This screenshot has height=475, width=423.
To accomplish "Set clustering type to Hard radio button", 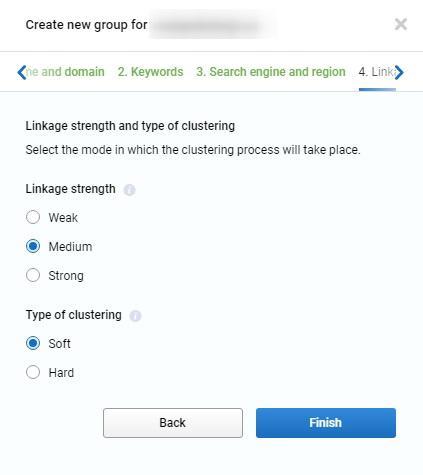I will click(33, 372).
